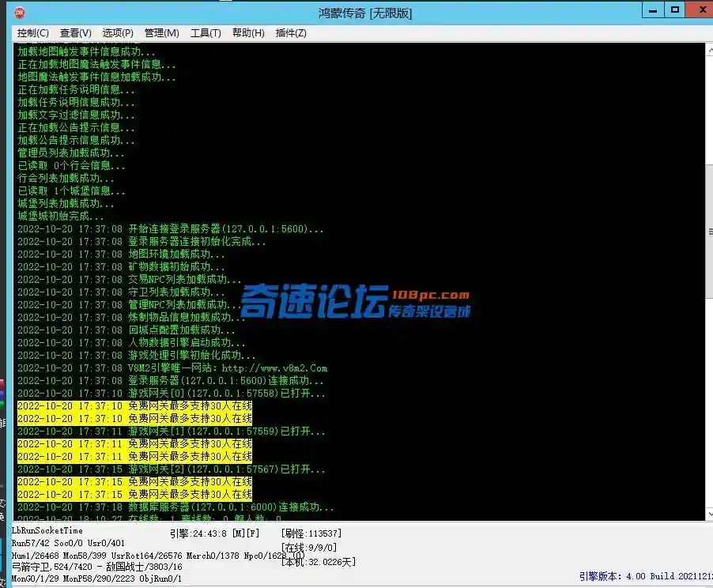Viewport: 713px width, 588px height.
Task: Select log line 交易NPC列表加载成功
Action: coord(130,279)
